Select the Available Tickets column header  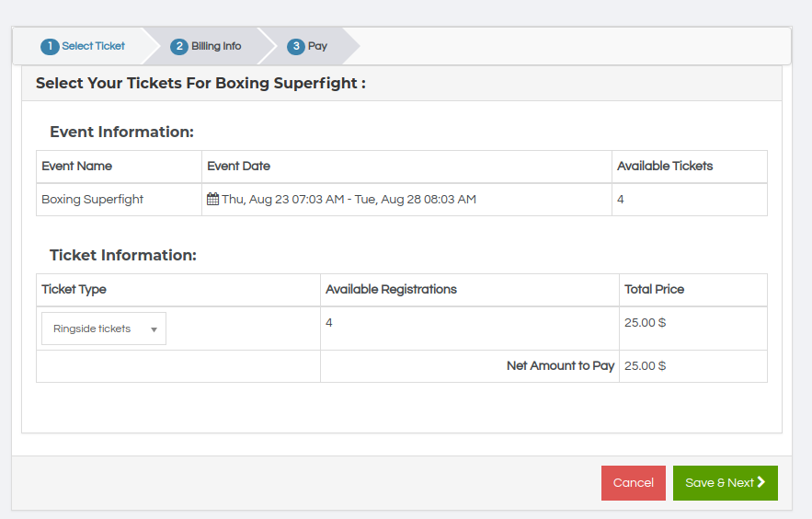(x=665, y=167)
